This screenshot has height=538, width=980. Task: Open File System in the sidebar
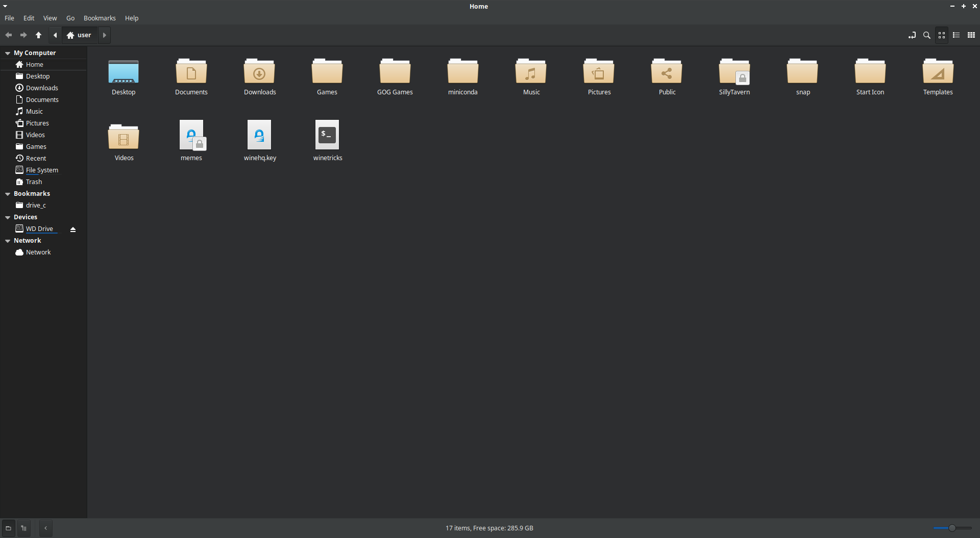[43, 170]
